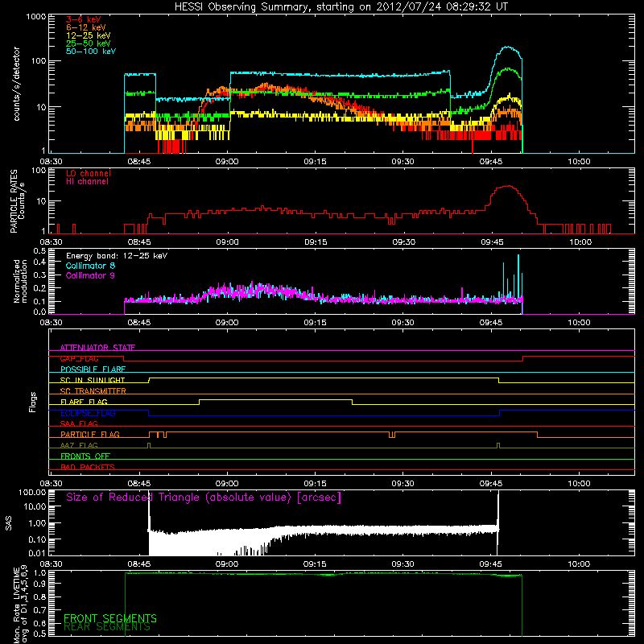Click the 'Energy band: 12-25 keV' label
Image resolution: width=644 pixels, height=644 pixels.
[x=116, y=256]
